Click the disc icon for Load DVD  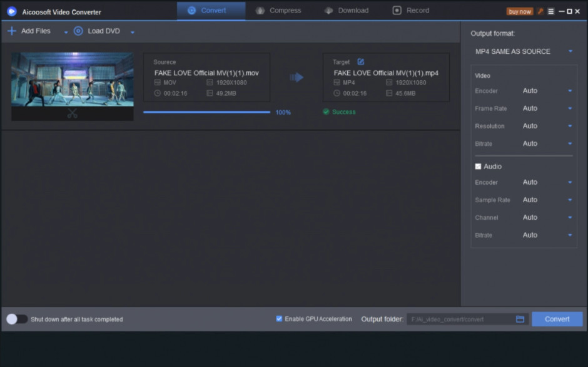click(x=78, y=31)
